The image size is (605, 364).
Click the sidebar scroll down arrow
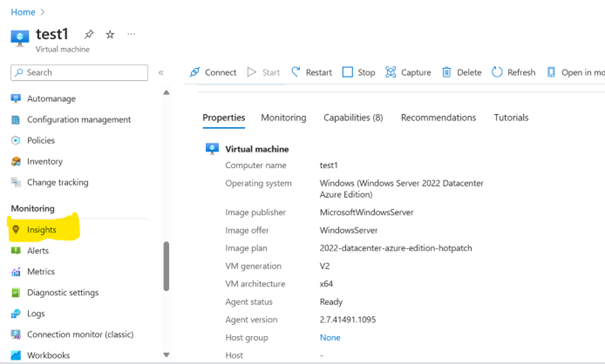click(x=166, y=355)
